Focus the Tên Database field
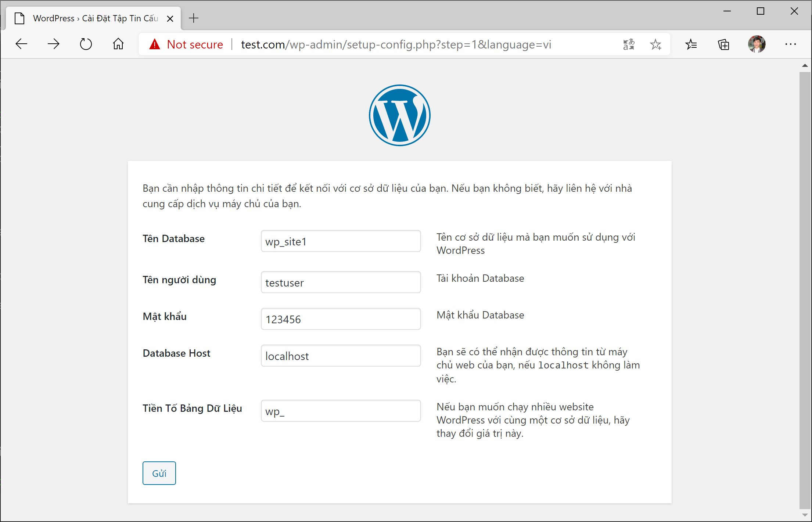Screen dimensions: 812x522 341,241
